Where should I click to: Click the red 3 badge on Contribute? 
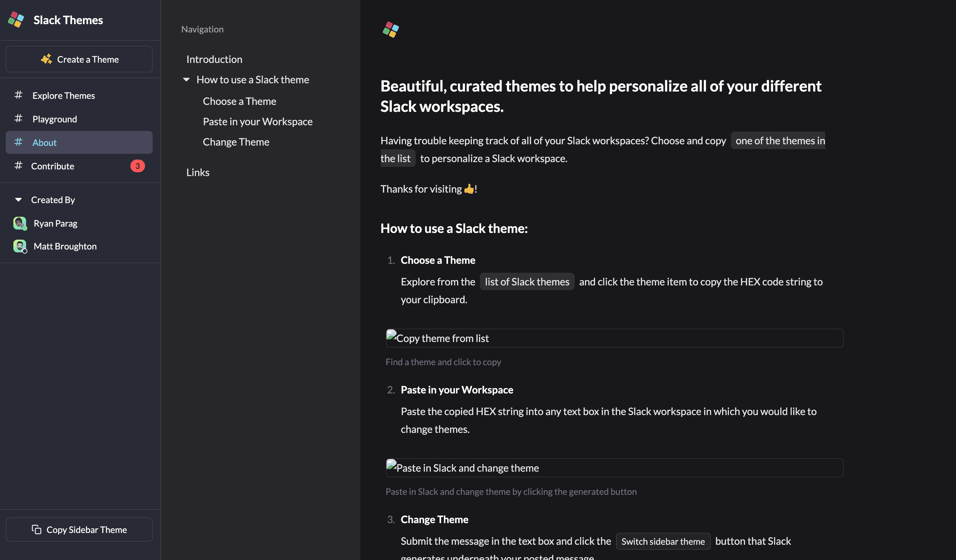tap(138, 166)
